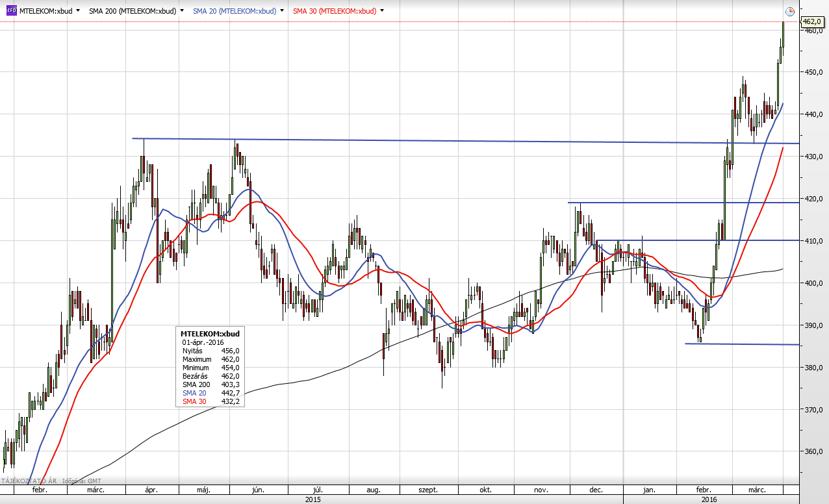Click the okt. month label on time axis

[485, 490]
